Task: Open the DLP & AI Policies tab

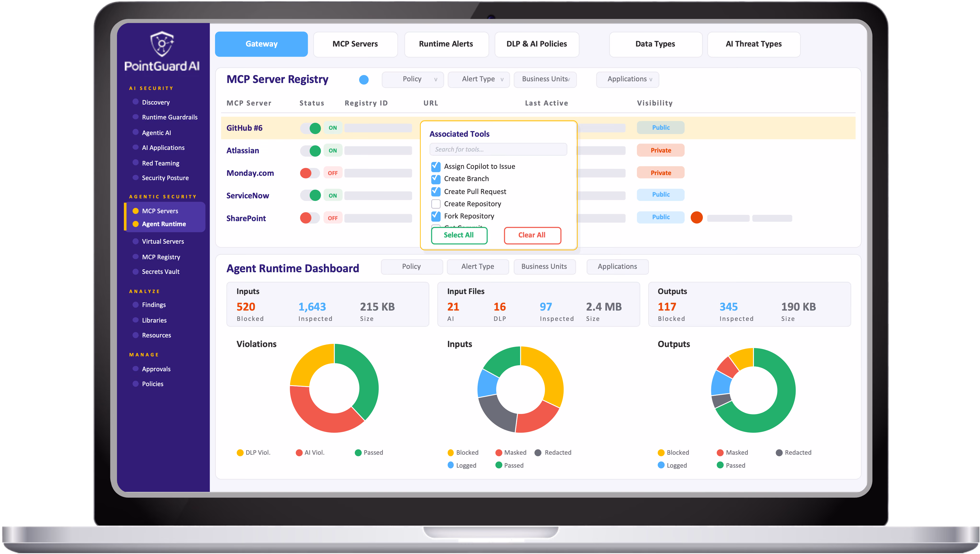Action: tap(537, 44)
